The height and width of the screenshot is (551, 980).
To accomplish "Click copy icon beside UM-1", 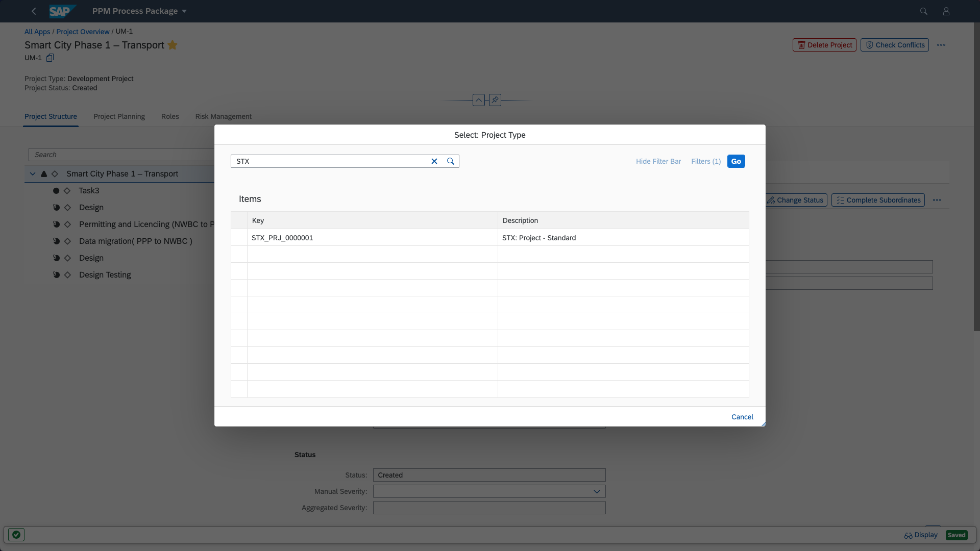I will pos(50,58).
